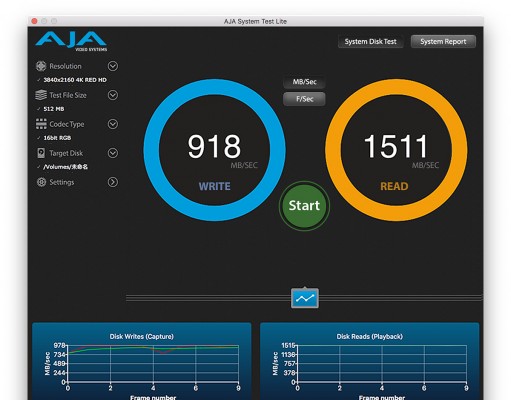Click the Test File Size stack icon

(x=41, y=95)
